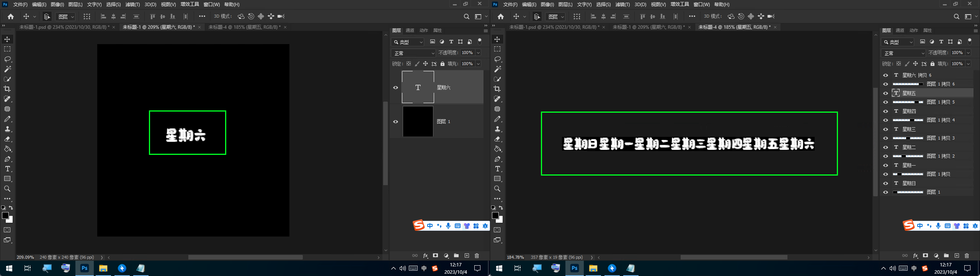Image resolution: width=980 pixels, height=276 pixels.
Task: Open layer filter type dropdown in left window
Action: pyautogui.click(x=408, y=42)
